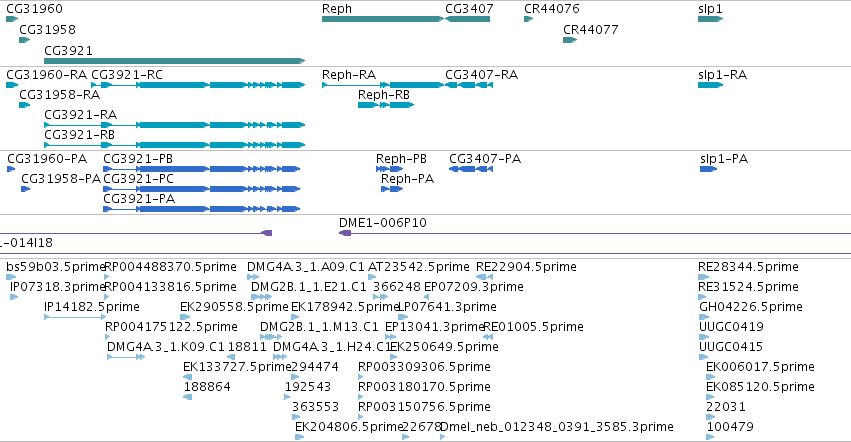Click the UUGC0419 EST arrow

coord(704,337)
